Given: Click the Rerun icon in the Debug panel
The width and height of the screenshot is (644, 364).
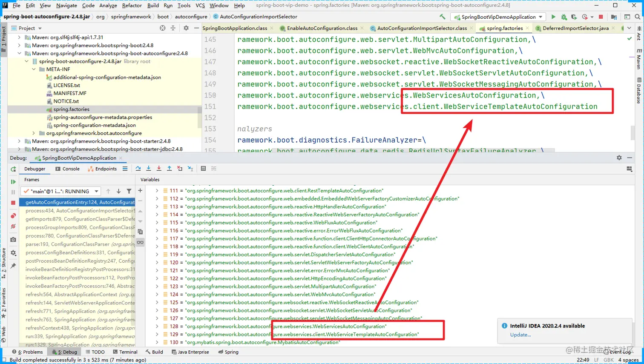Looking at the screenshot, I should [13, 169].
